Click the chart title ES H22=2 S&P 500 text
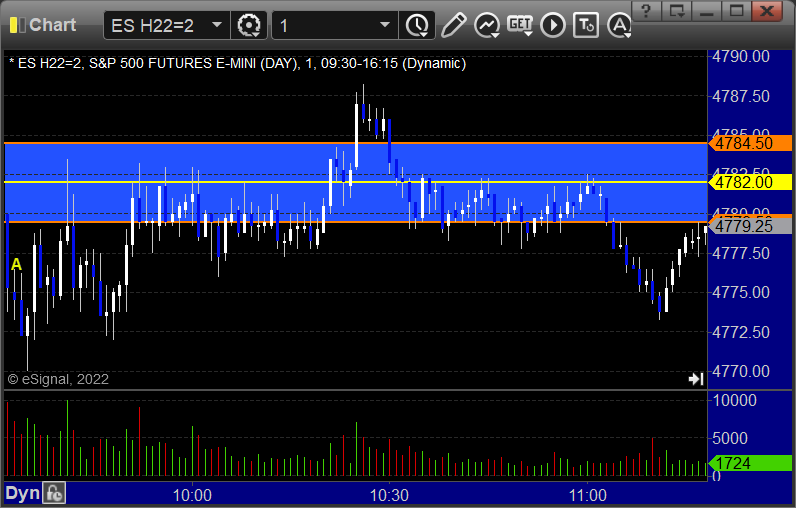The height and width of the screenshot is (508, 796). [237, 63]
